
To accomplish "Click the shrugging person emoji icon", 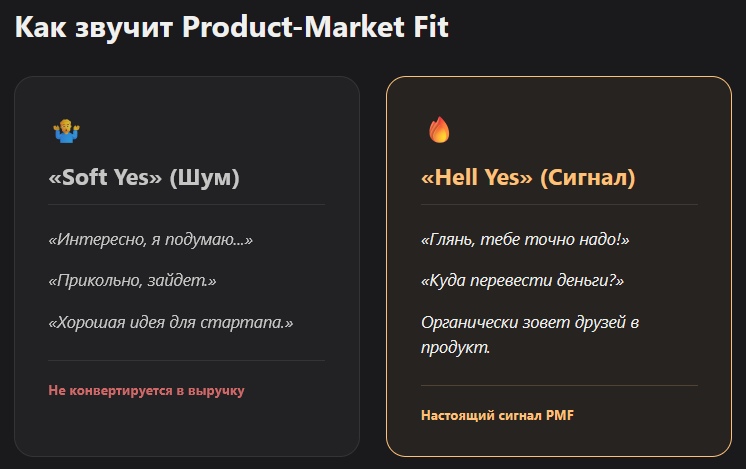I will [x=66, y=131].
